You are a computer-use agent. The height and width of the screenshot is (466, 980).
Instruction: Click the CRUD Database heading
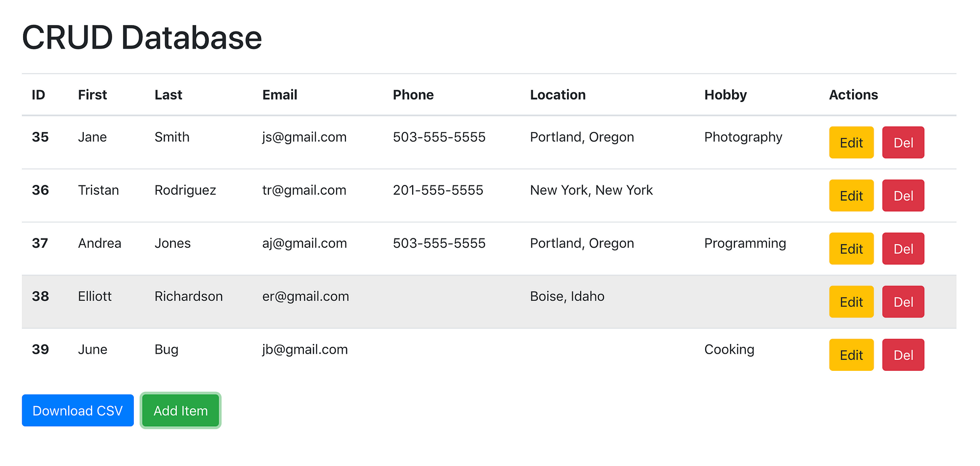(x=142, y=38)
